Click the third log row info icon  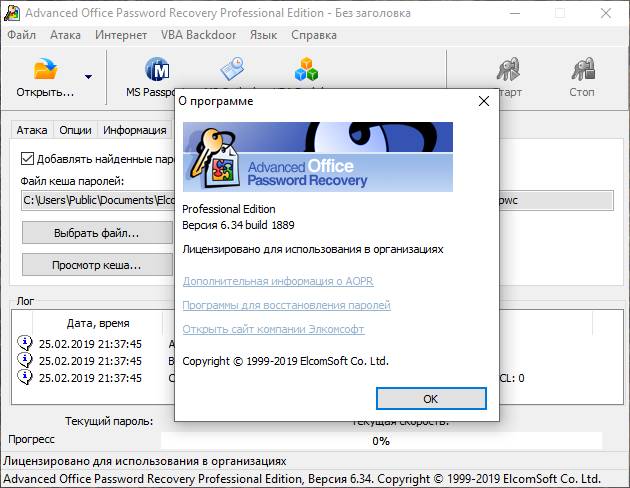tap(25, 377)
